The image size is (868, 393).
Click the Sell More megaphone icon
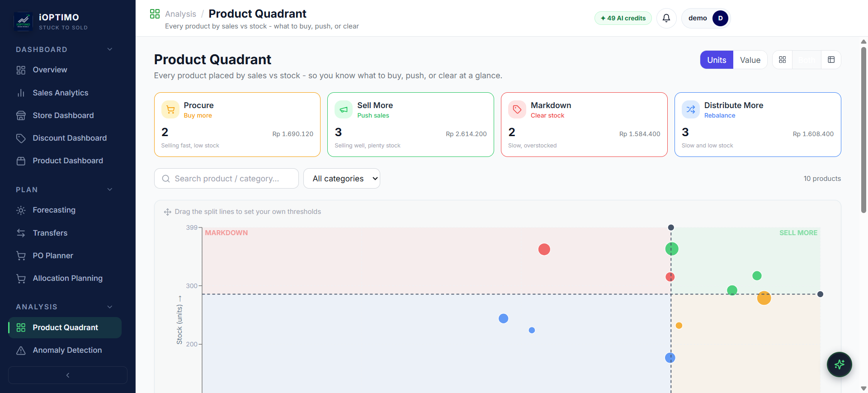tap(344, 109)
